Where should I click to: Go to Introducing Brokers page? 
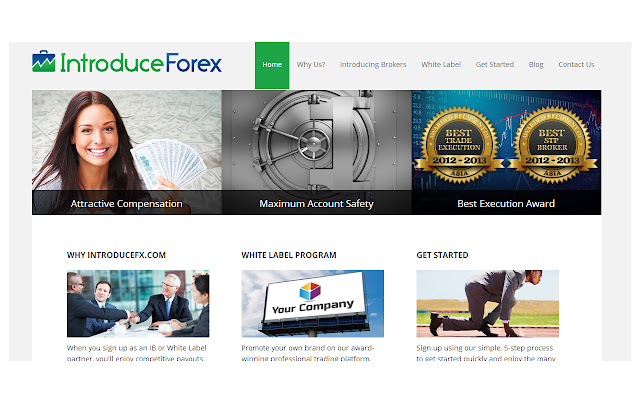(x=373, y=64)
